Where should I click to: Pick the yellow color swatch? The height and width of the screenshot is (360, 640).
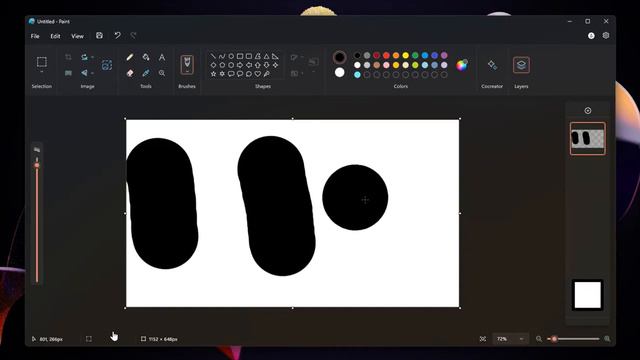(x=405, y=56)
